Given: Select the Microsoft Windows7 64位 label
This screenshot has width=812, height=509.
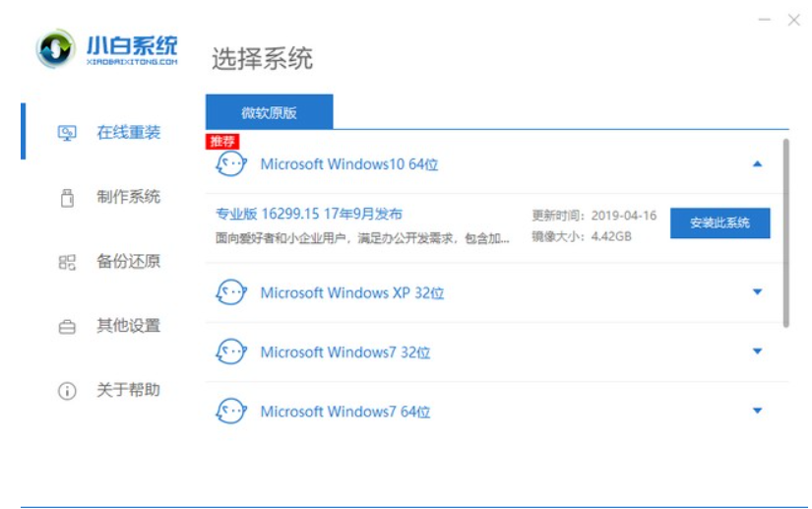Looking at the screenshot, I should 345,413.
